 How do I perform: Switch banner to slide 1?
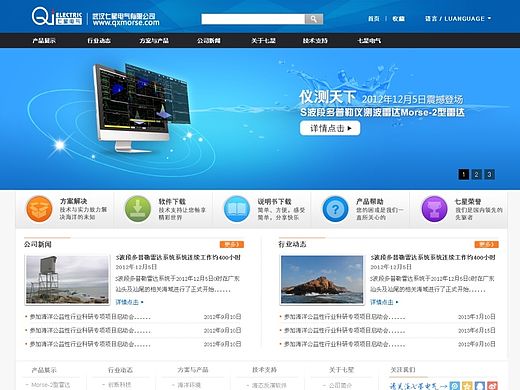click(x=464, y=174)
